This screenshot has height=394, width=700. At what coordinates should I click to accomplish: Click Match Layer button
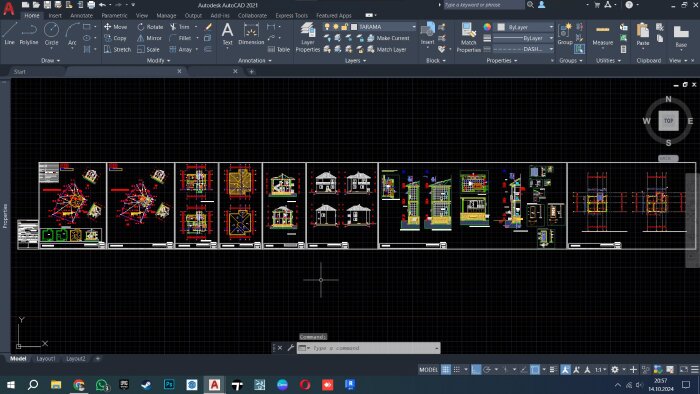[x=387, y=50]
